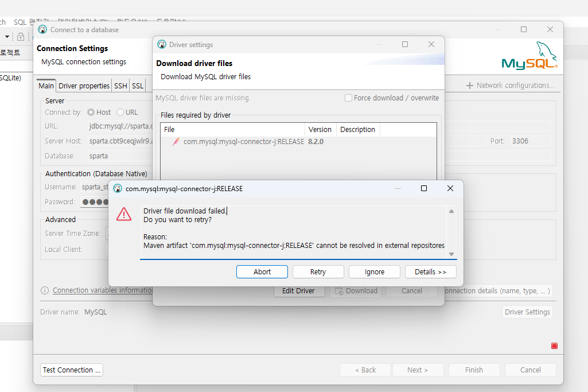Click the red stop progress icon
This screenshot has width=588, height=392.
(x=554, y=346)
